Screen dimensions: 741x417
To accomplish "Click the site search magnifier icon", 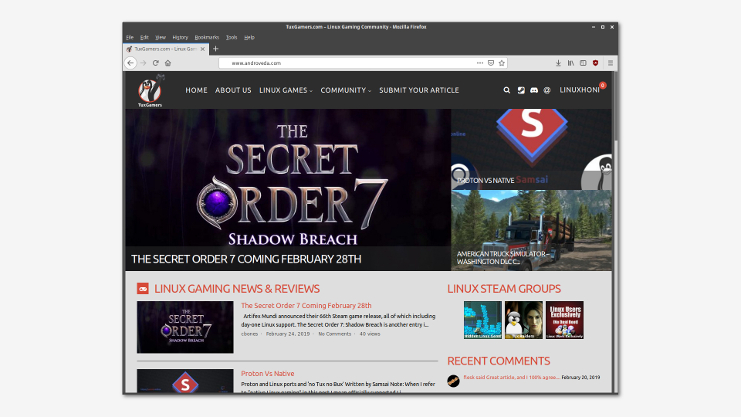I will 507,90.
